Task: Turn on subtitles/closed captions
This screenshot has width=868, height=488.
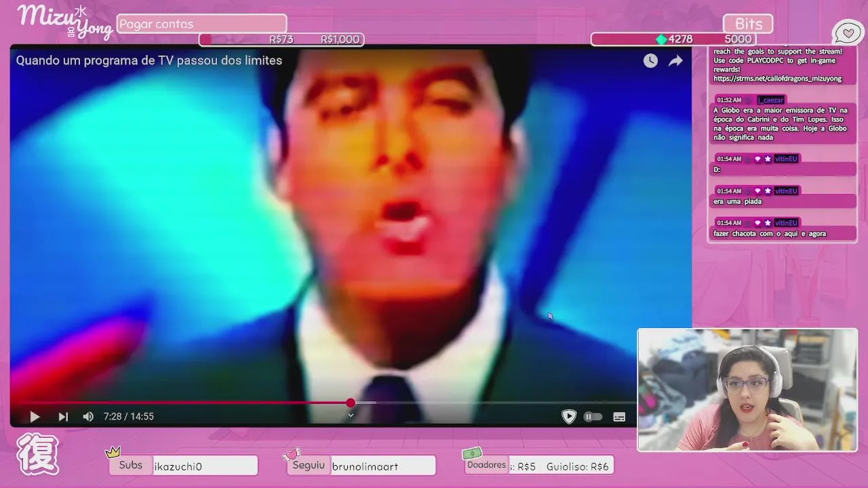Action: (x=619, y=417)
